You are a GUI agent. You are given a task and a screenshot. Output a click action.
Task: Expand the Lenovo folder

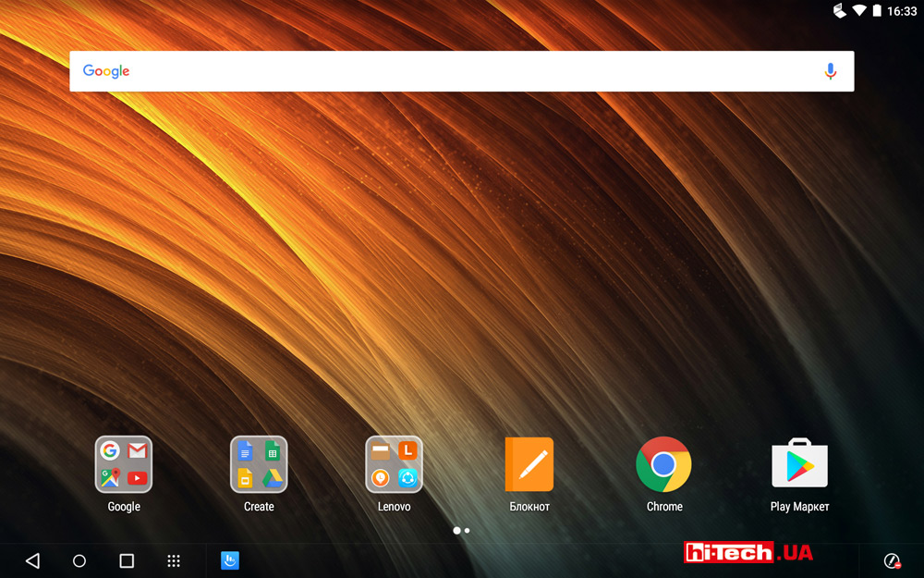[x=394, y=464]
